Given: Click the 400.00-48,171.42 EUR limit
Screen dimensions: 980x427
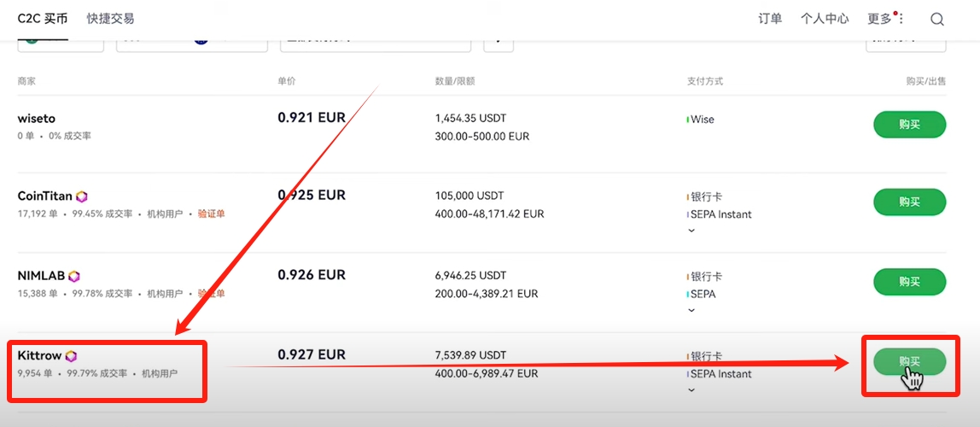Looking at the screenshot, I should pyautogui.click(x=489, y=213).
